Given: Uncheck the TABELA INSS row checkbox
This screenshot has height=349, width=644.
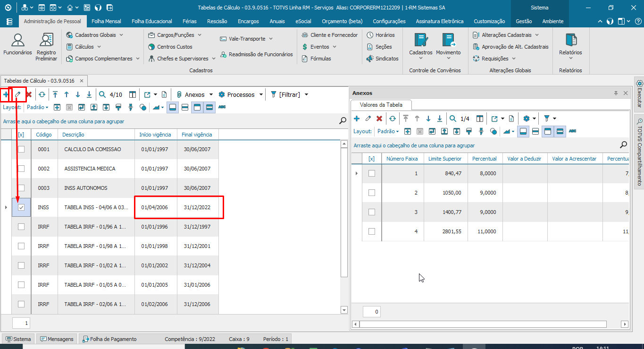Looking at the screenshot, I should tap(21, 207).
